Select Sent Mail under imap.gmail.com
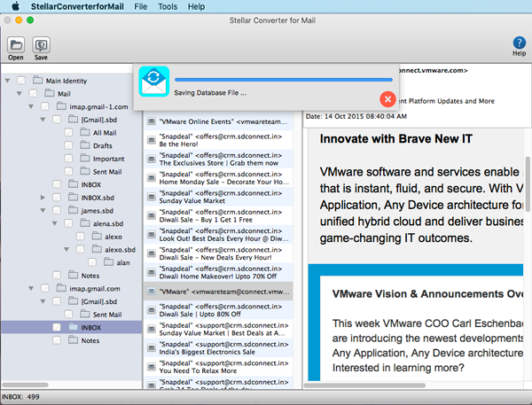Image resolution: width=532 pixels, height=405 pixels. coord(107,315)
